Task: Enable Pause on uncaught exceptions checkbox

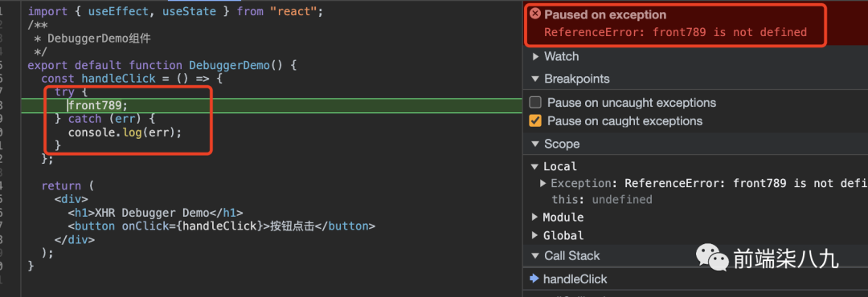Action: tap(535, 103)
